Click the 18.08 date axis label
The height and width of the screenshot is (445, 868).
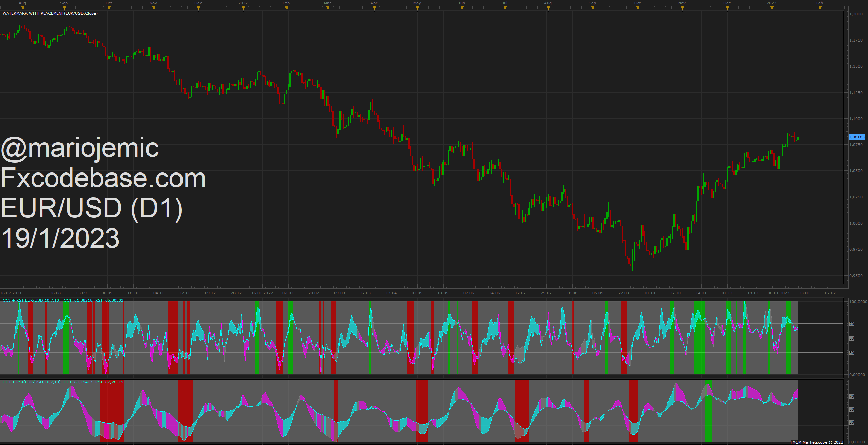(572, 293)
